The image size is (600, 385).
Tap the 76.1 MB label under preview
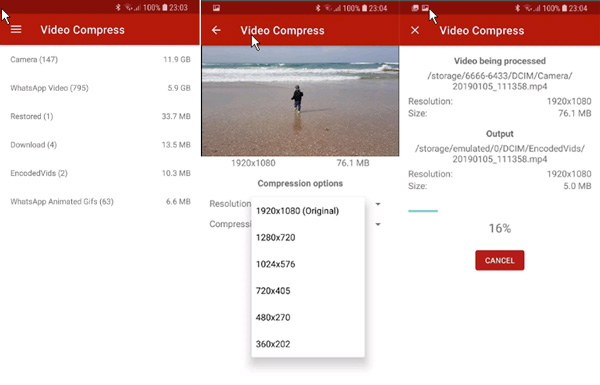point(353,163)
